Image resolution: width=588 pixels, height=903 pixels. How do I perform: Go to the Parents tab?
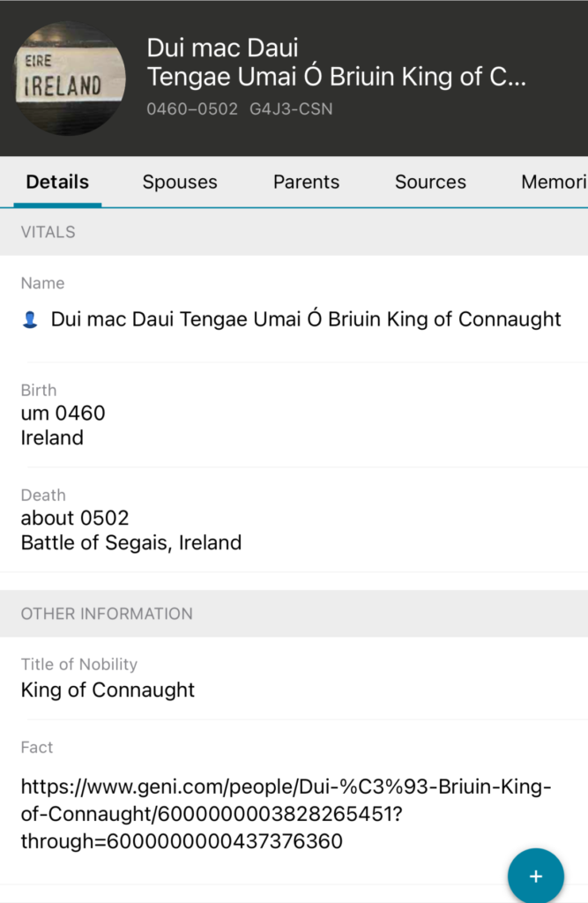[306, 183]
